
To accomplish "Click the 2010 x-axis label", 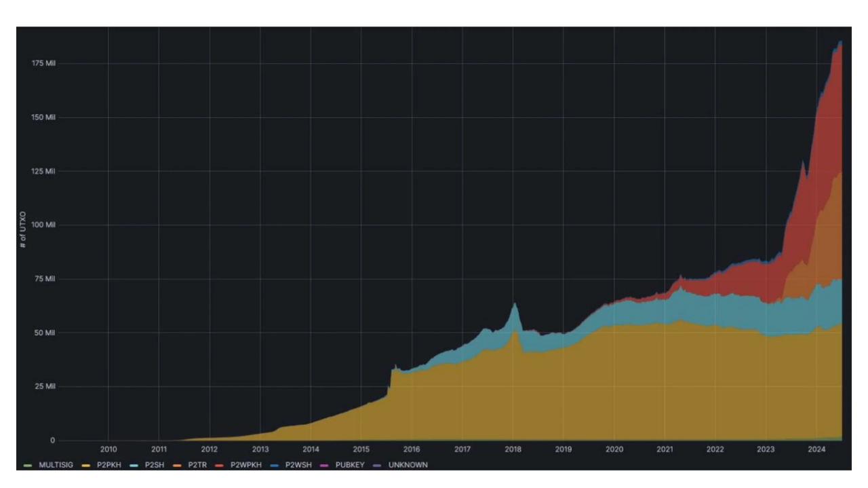I will [x=108, y=449].
